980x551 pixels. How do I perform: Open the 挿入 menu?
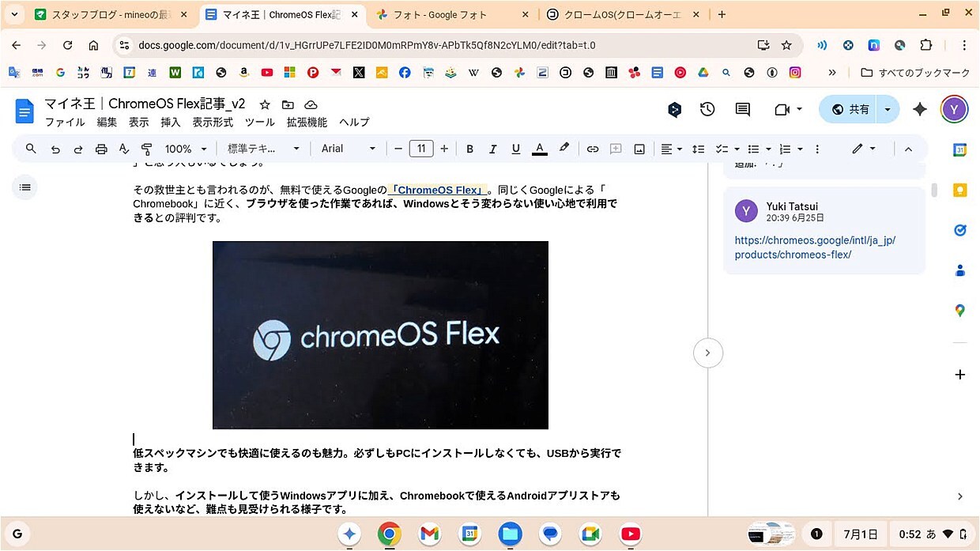(x=171, y=123)
